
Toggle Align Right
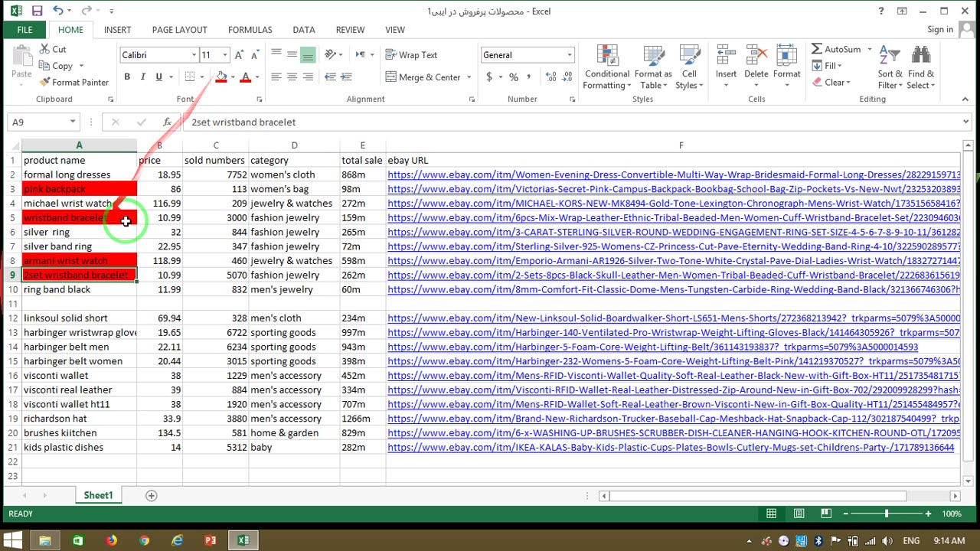(308, 77)
